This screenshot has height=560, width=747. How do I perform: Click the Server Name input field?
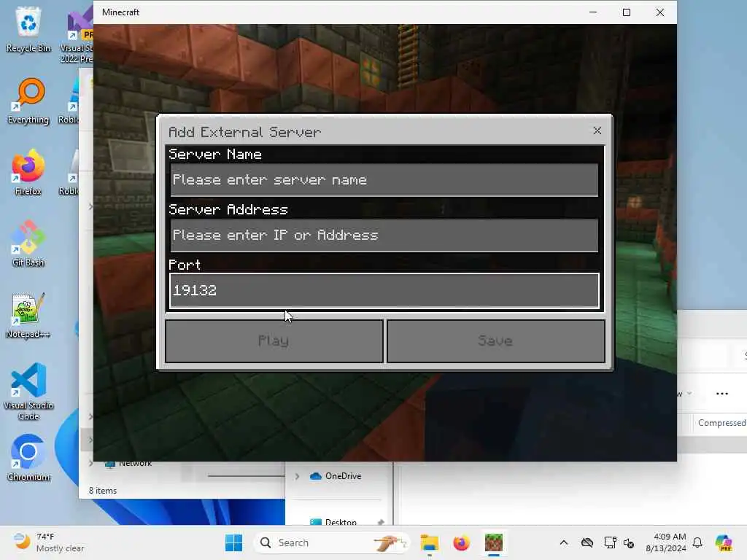384,180
